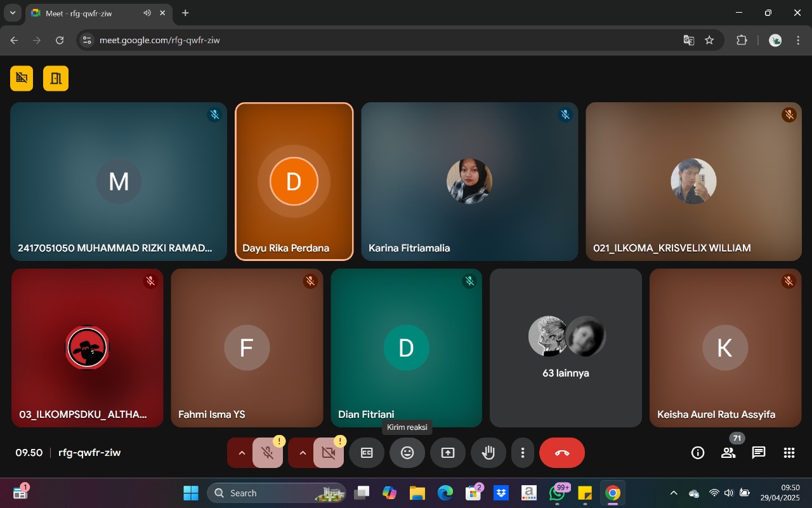812x508 pixels.
Task: Open the activities grid icon
Action: [x=789, y=453]
